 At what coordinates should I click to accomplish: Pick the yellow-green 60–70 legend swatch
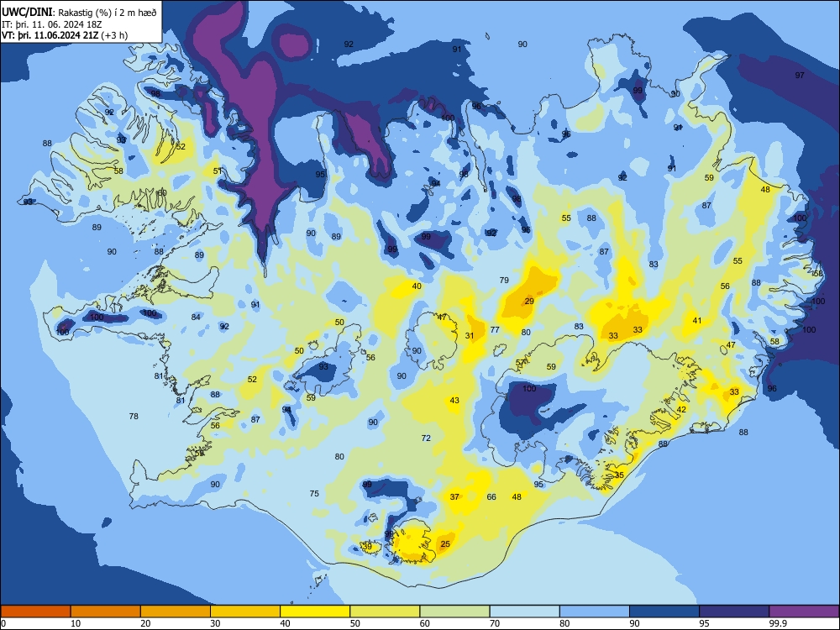point(454,612)
